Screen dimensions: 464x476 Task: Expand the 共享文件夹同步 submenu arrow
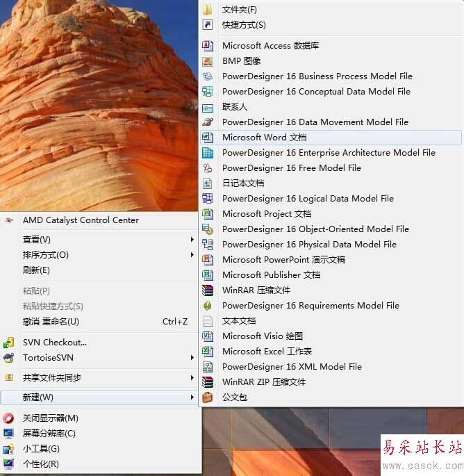(192, 377)
